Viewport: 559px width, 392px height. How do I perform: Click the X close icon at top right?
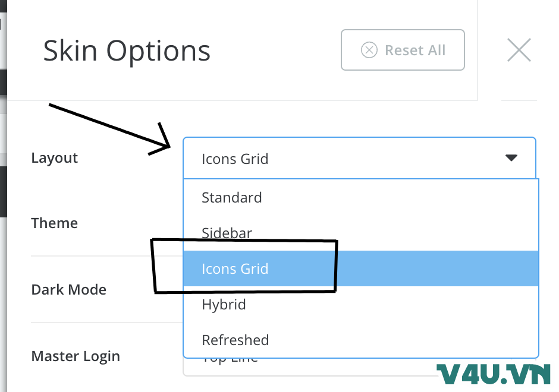519,50
